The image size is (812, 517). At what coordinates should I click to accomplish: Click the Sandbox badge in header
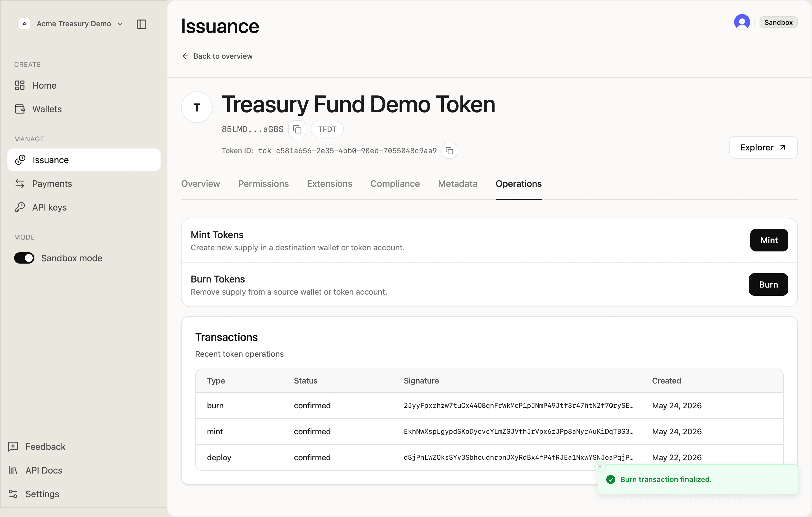pos(778,22)
